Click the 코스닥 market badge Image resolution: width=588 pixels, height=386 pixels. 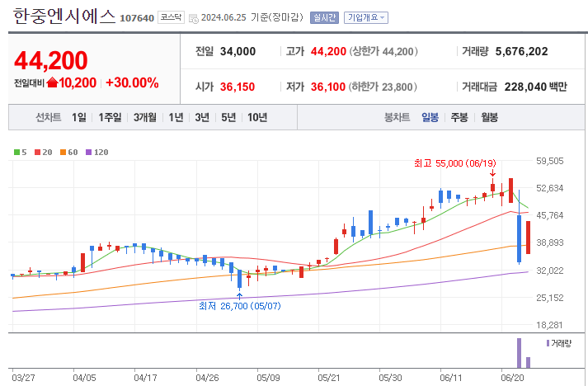point(171,17)
